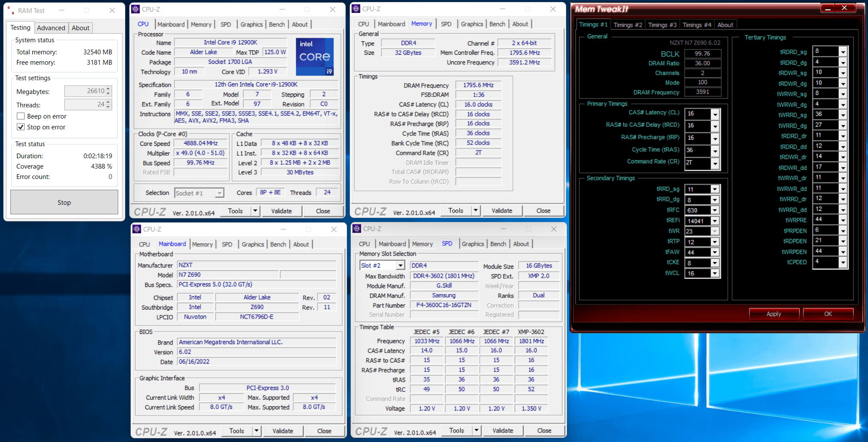This screenshot has width=868, height=442.
Task: Open the About tab in Mem TweakIt
Action: 725,25
